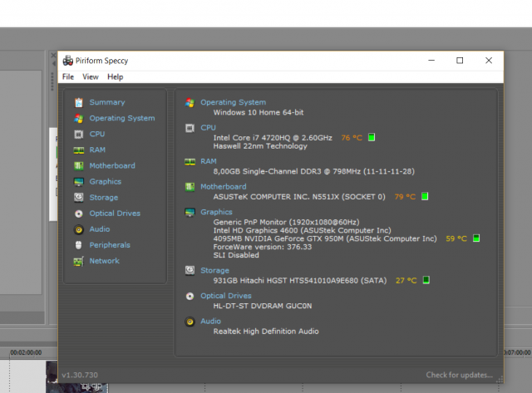
Task: Go to Motherboard in the sidebar
Action: click(112, 165)
